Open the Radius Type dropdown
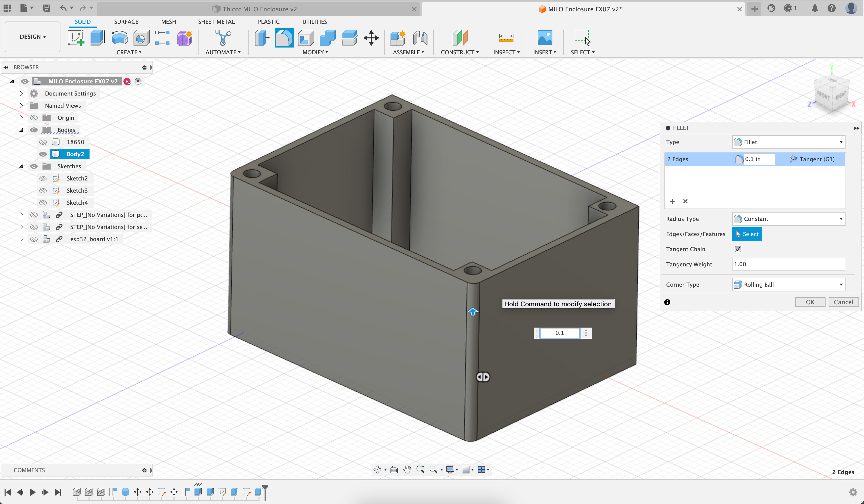This screenshot has height=504, width=864. coord(788,219)
